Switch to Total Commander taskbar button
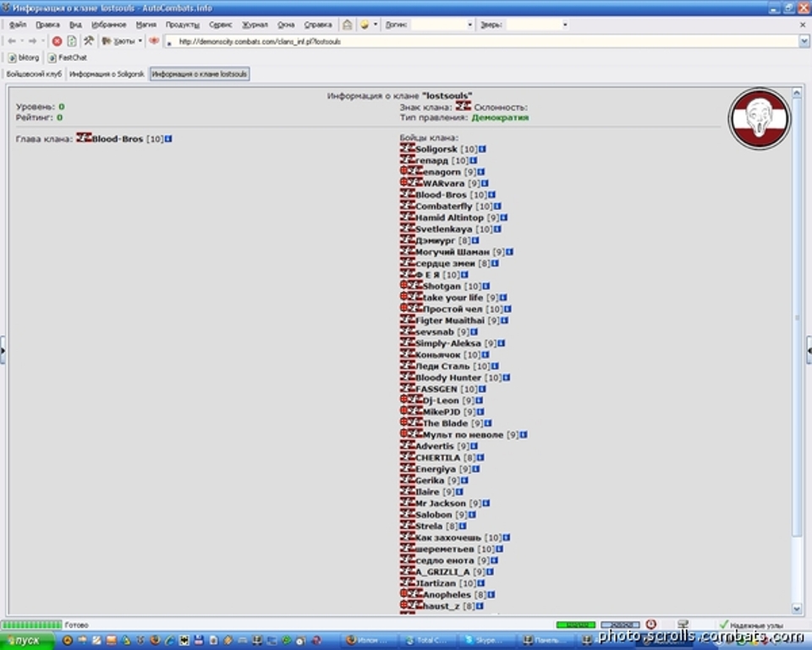This screenshot has height=650, width=812. point(426,641)
